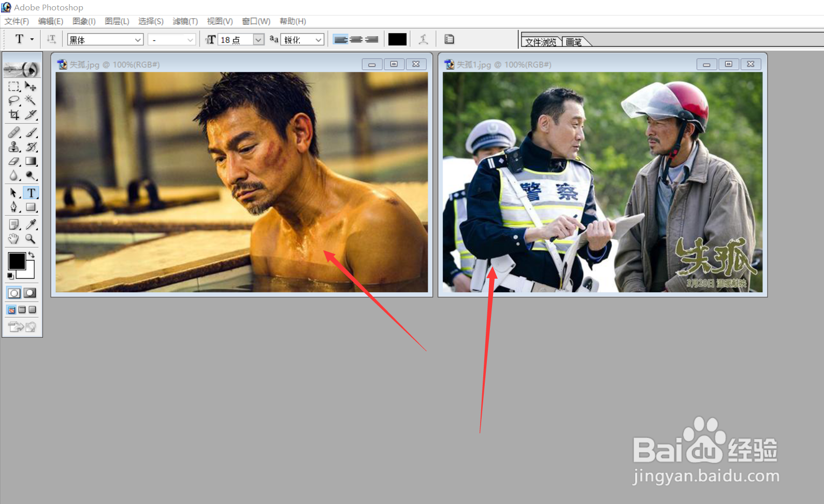Choose the Notes tool
Image resolution: width=824 pixels, height=504 pixels.
point(14,225)
